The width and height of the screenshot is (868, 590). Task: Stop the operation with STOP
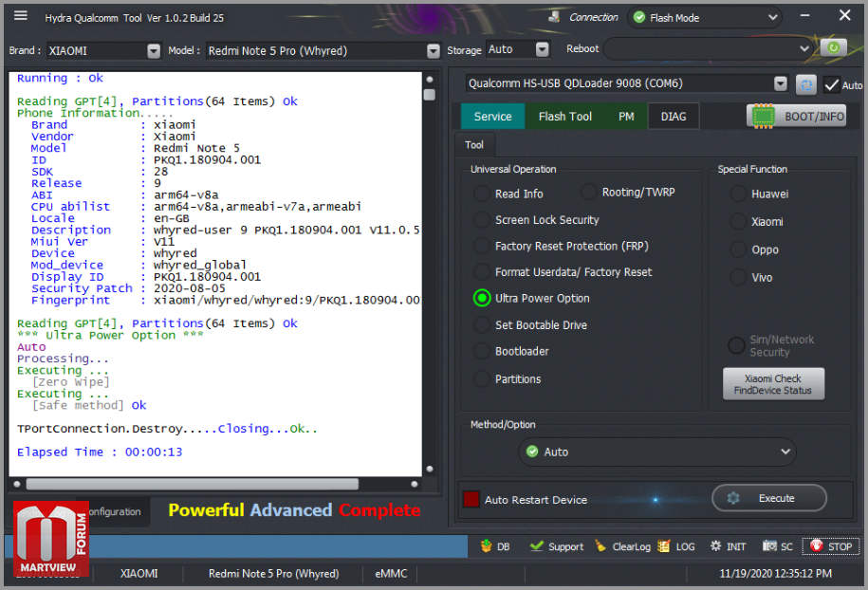tap(830, 546)
